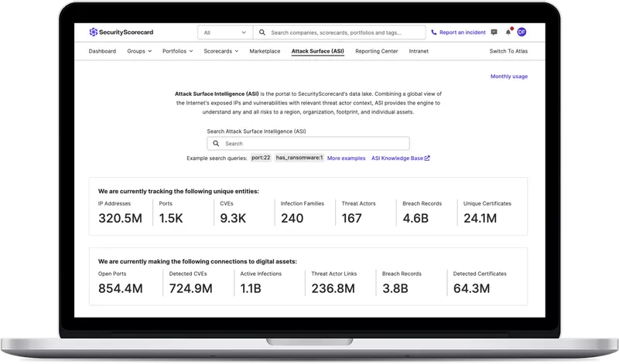Click Report an incident link
The width and height of the screenshot is (619, 364).
pos(463,32)
